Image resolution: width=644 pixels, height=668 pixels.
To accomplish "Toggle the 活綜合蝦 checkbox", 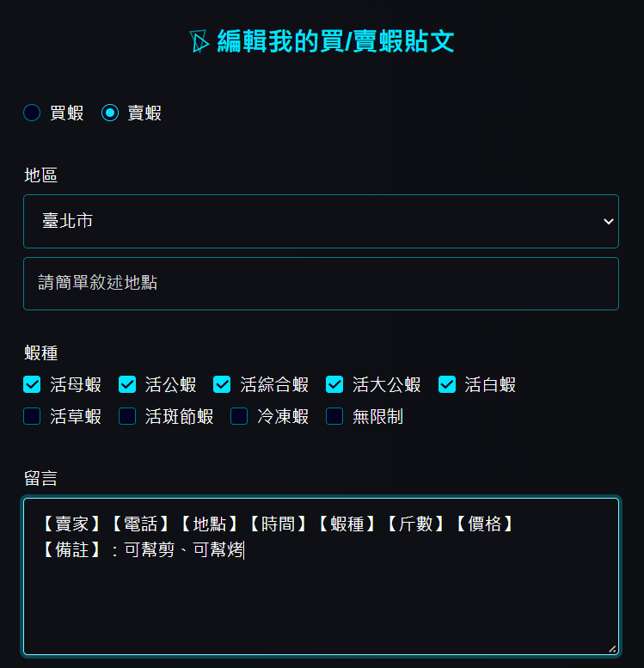I will [x=222, y=384].
